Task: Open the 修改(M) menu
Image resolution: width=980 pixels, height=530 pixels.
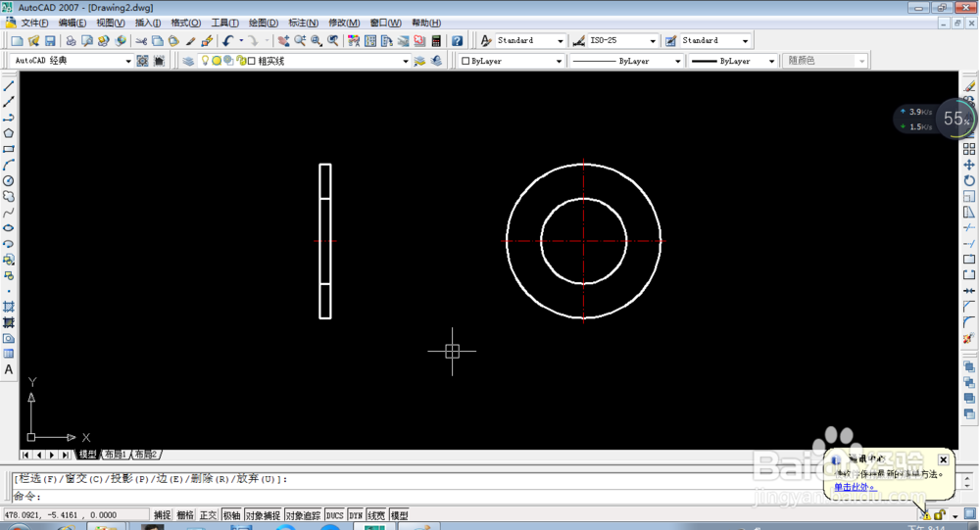Action: pyautogui.click(x=344, y=23)
